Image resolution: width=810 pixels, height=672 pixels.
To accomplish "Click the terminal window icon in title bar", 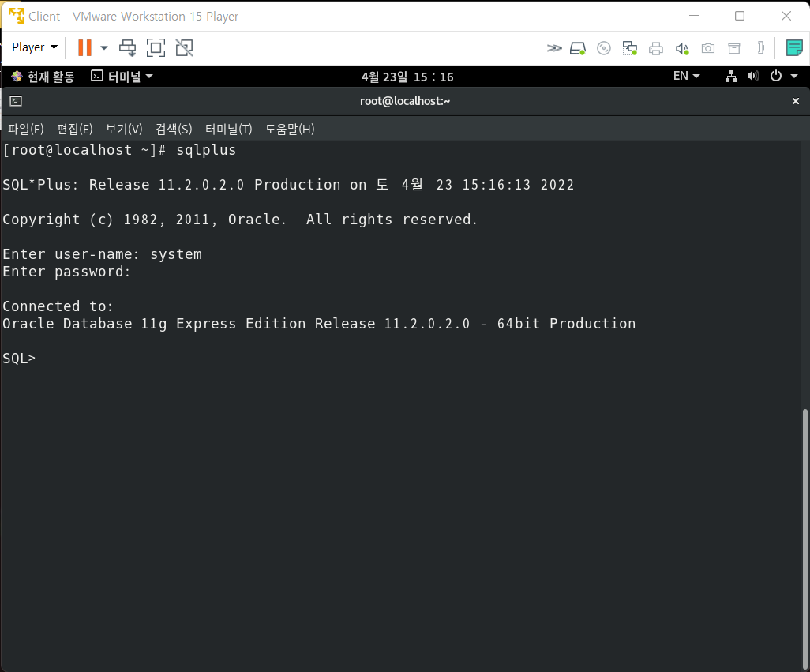I will tap(16, 101).
